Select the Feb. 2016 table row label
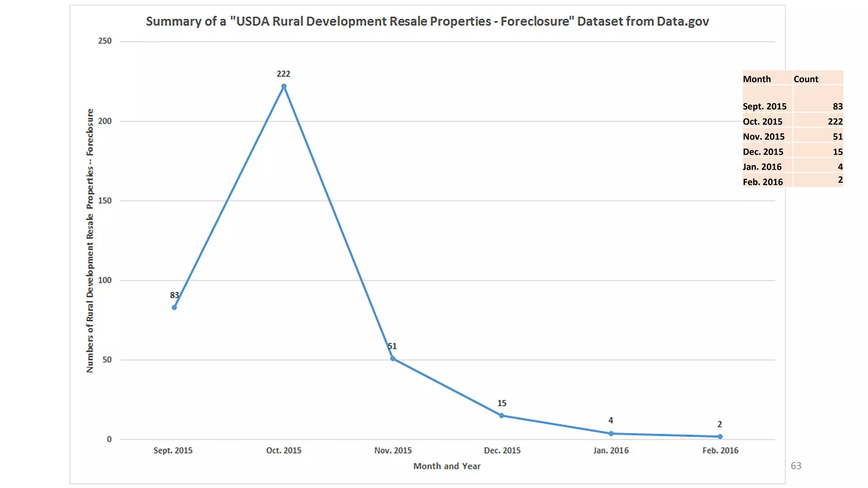Viewport: 868px width, 488px height. pos(762,182)
